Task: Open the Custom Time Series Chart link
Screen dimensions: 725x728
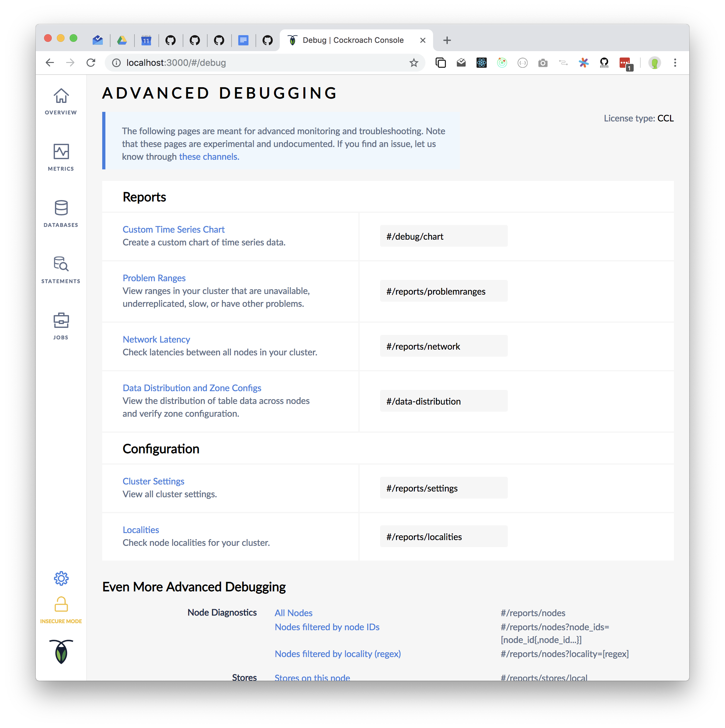Action: click(x=173, y=229)
